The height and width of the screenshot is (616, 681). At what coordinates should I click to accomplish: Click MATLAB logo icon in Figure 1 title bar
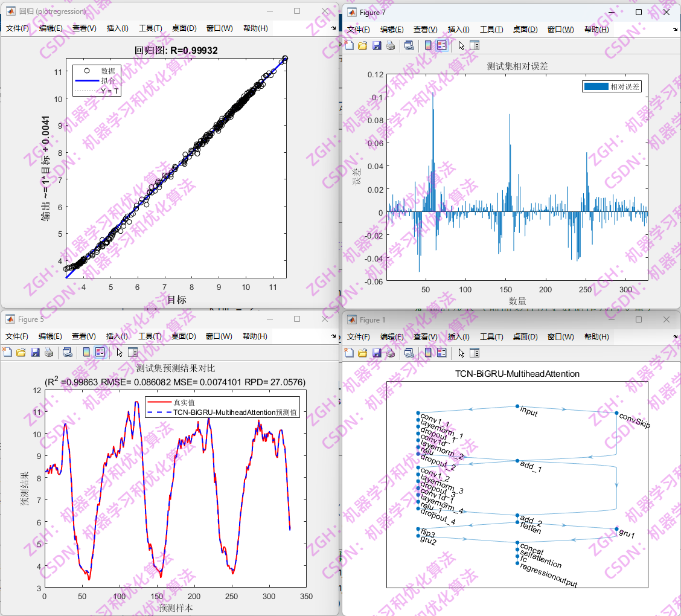(352, 319)
